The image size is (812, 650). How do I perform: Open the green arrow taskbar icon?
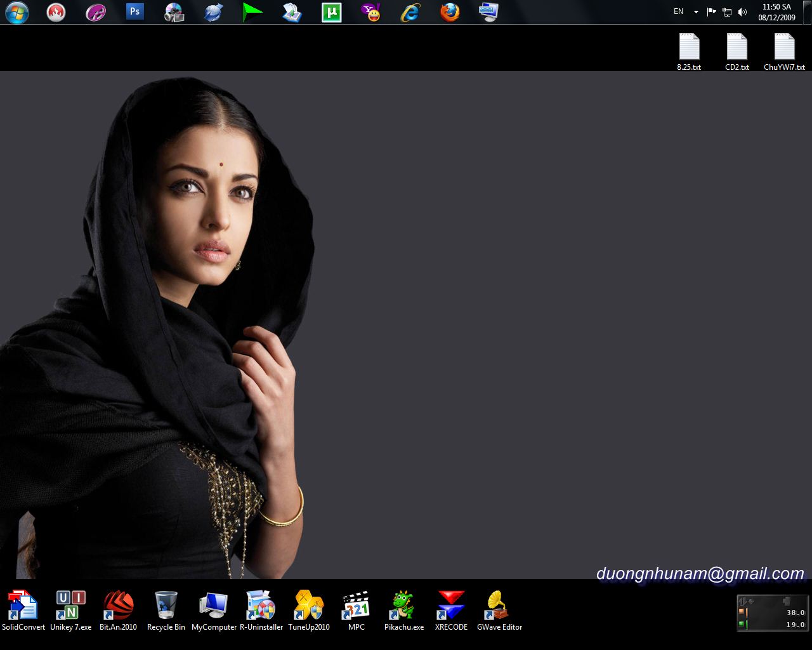(252, 12)
